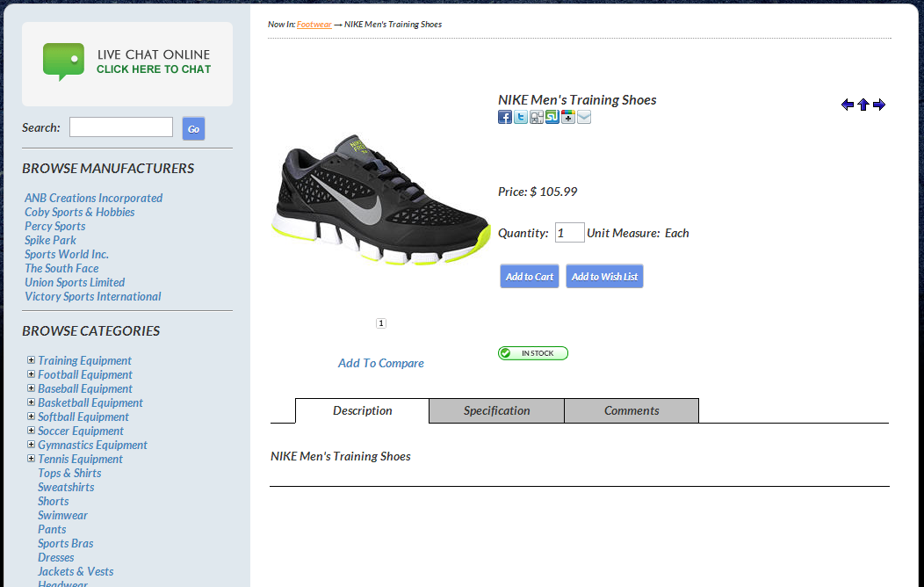Expand Soccer Equipment category
The width and height of the screenshot is (924, 587).
32,431
